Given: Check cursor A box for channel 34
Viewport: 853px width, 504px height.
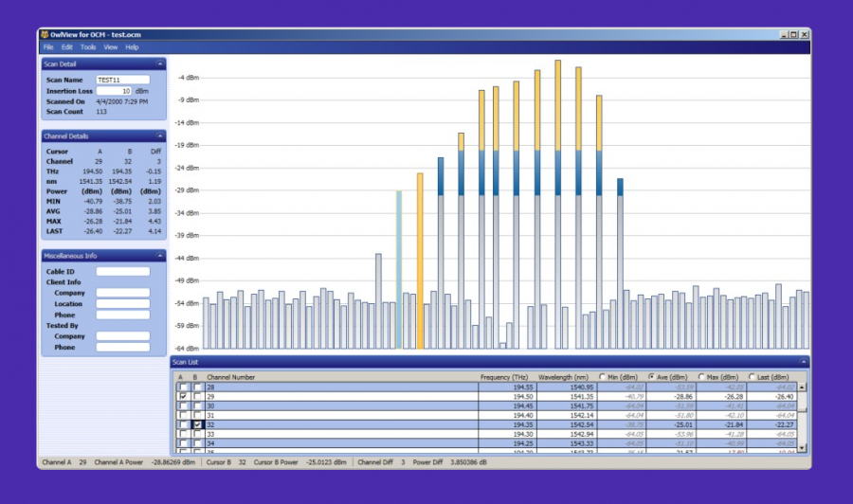Looking at the screenshot, I should 183,443.
